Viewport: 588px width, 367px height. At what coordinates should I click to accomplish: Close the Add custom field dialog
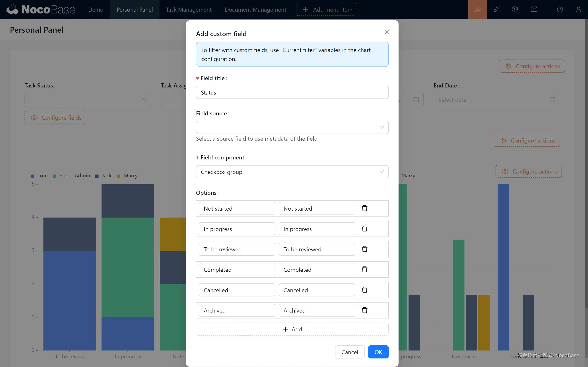387,32
